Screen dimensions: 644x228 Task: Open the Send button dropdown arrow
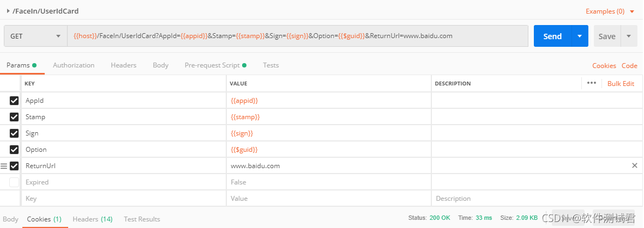tap(579, 36)
